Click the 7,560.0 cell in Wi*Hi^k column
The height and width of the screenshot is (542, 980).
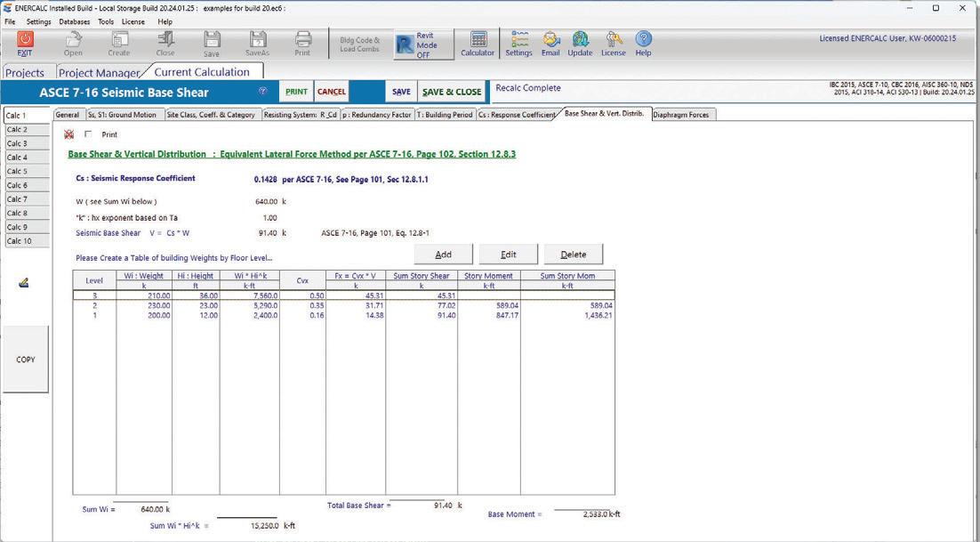pyautogui.click(x=265, y=295)
